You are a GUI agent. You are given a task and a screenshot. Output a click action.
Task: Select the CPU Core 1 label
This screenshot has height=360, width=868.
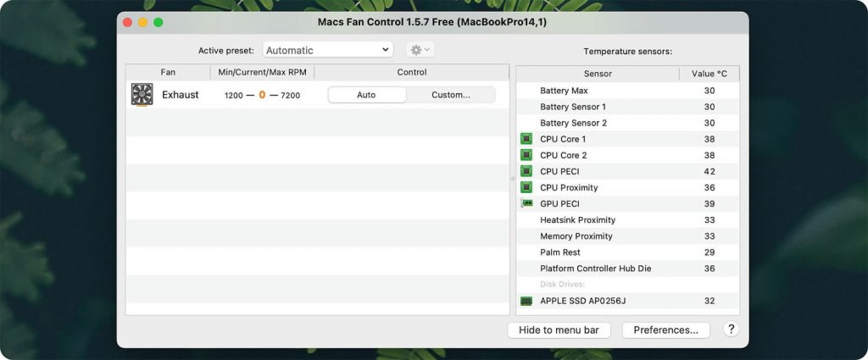563,139
